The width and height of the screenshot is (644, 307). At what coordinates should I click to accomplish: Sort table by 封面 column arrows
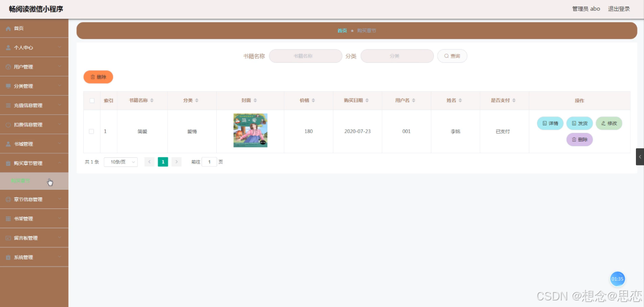pyautogui.click(x=256, y=101)
